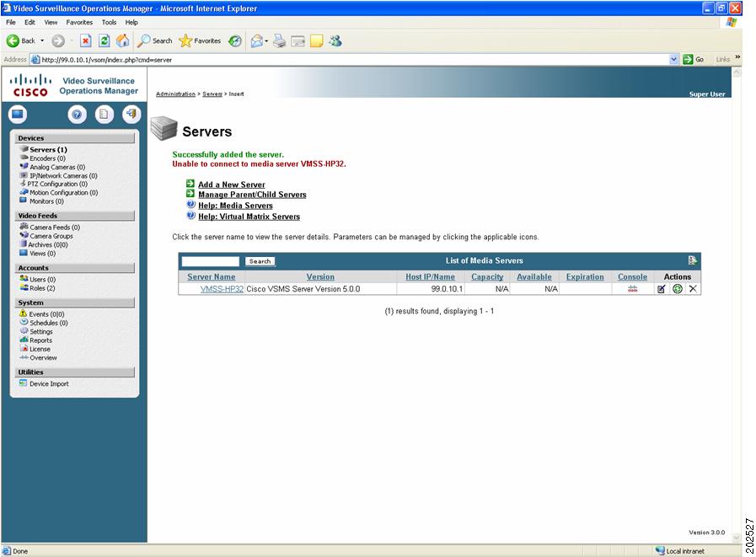Open Events (0|0) under System
Image resolution: width=756 pixels, height=557 pixels.
coord(46,314)
